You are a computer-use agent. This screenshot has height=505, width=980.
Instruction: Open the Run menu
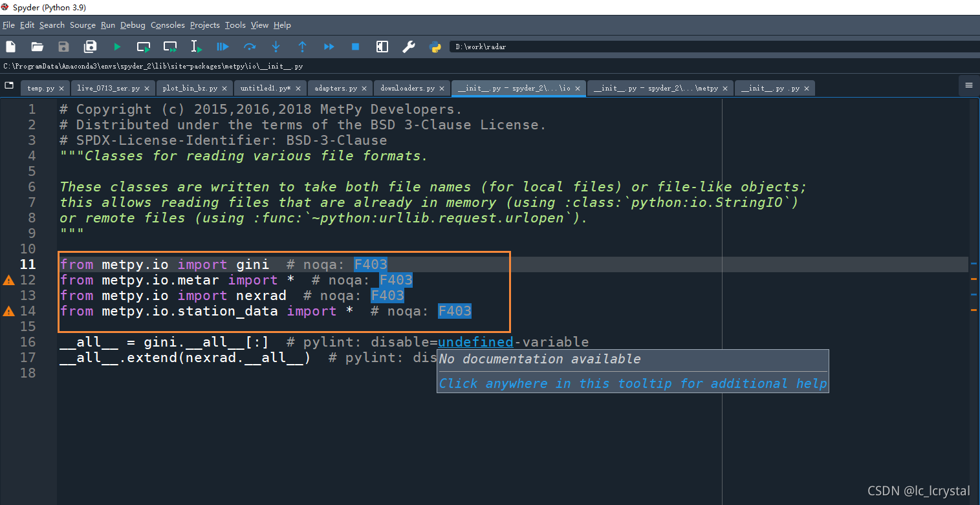click(108, 25)
